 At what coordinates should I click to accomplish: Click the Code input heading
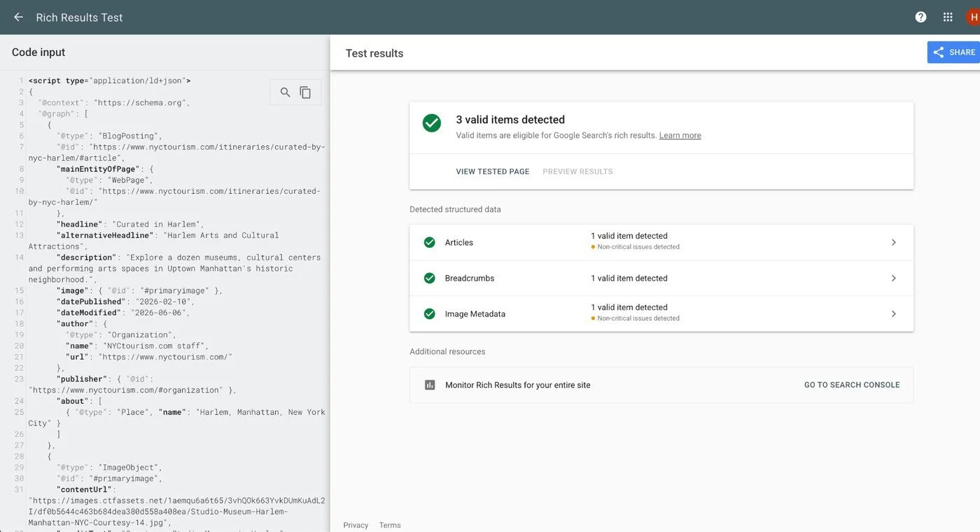tap(38, 52)
